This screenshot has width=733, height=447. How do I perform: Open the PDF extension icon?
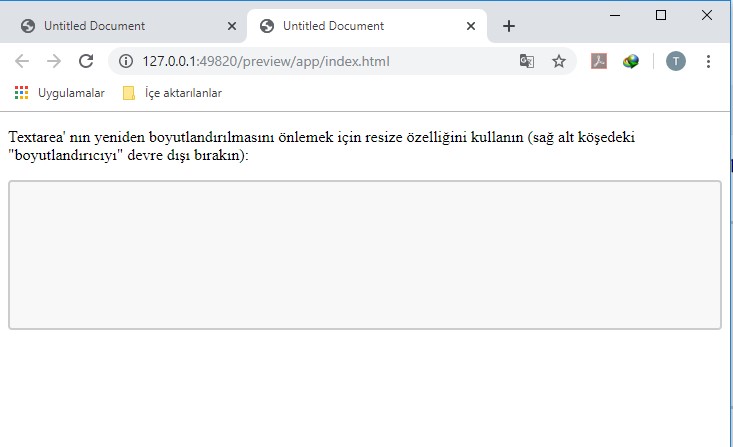(599, 61)
